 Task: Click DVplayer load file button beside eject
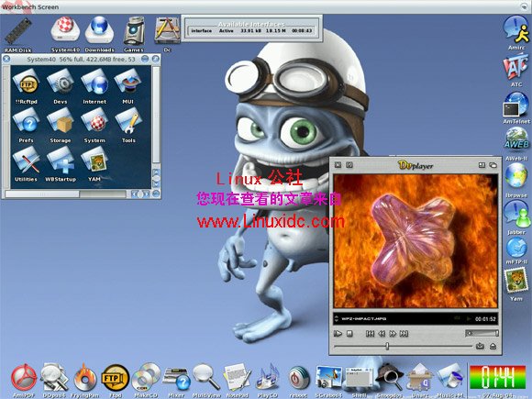tap(480, 346)
